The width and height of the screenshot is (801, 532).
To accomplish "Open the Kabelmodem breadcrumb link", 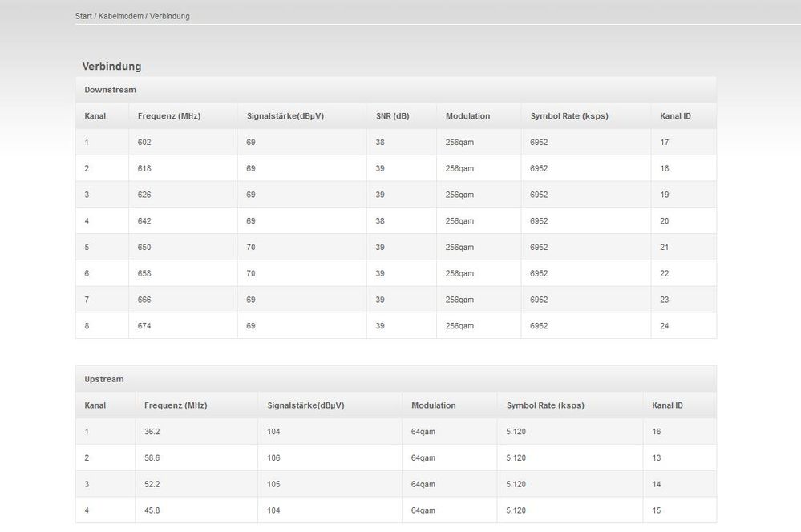I will (120, 16).
